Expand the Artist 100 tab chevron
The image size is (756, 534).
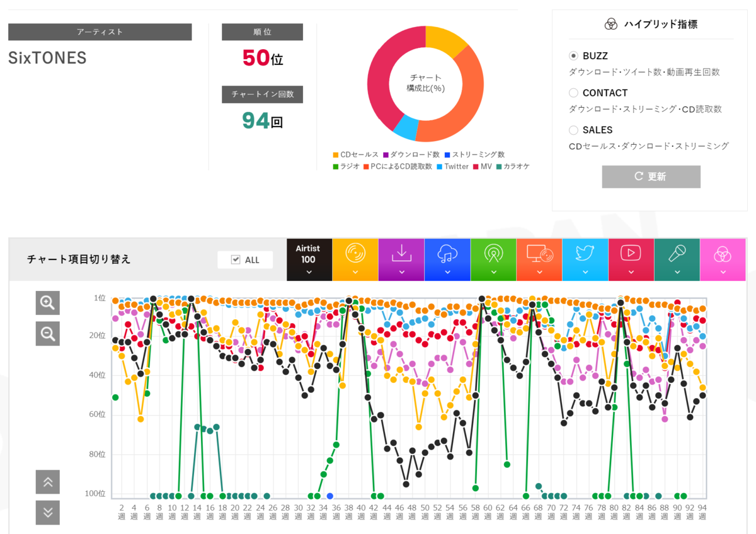[309, 273]
